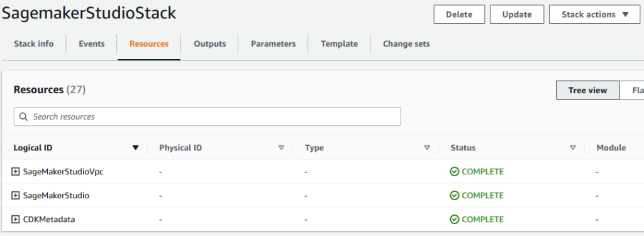Go to the Outputs tab

point(210,43)
